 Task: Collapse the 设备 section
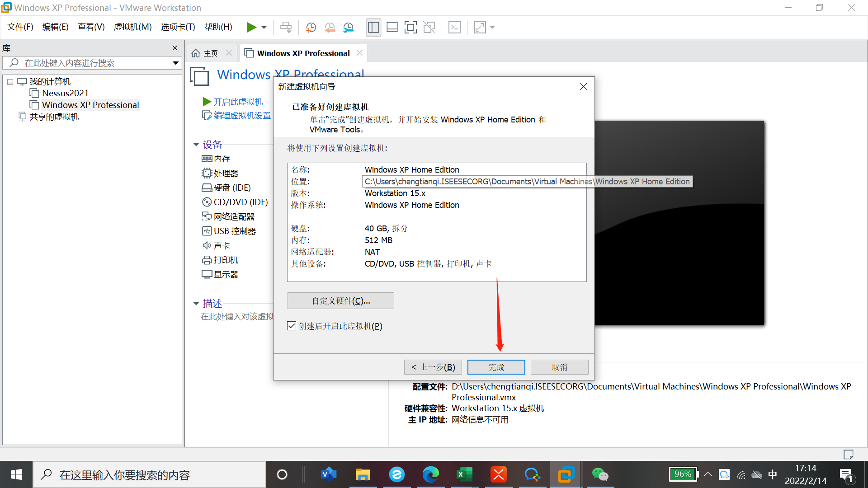coord(196,145)
